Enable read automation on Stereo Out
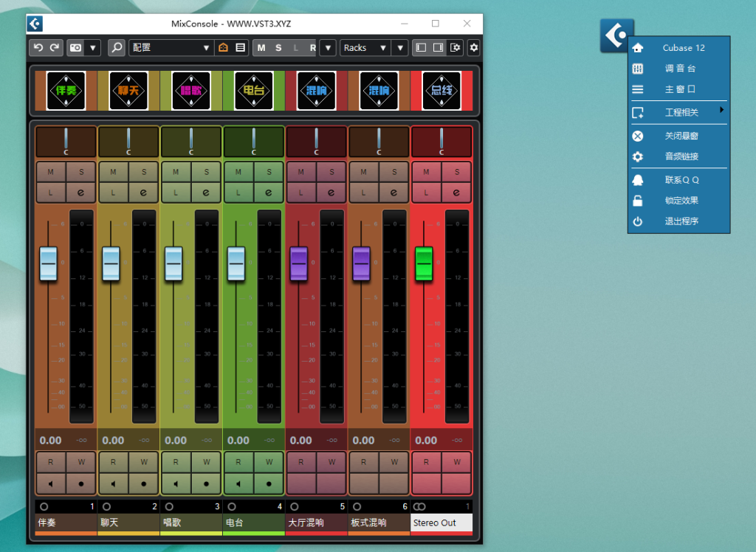The height and width of the screenshot is (552, 756). tap(426, 462)
